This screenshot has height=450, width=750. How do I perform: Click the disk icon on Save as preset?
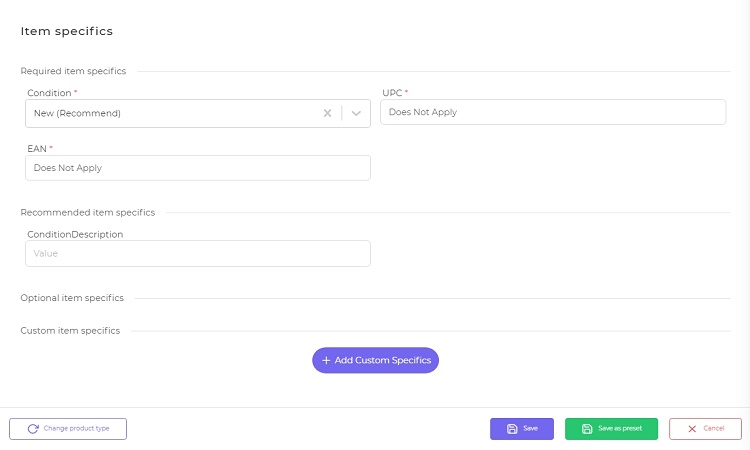tap(587, 429)
